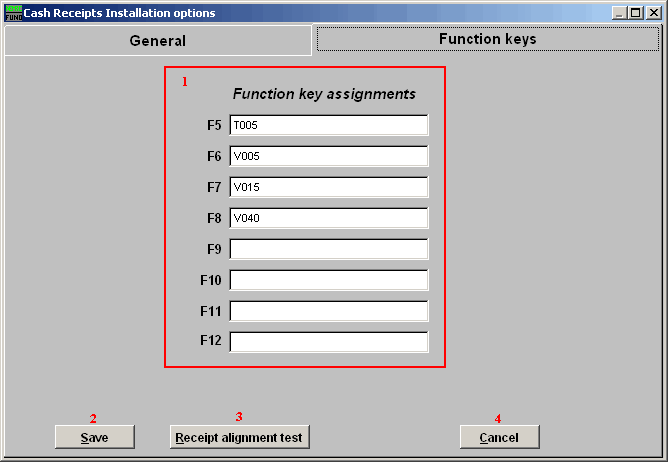Image resolution: width=668 pixels, height=462 pixels.
Task: Click the empty F9 assignment field
Action: (x=328, y=249)
